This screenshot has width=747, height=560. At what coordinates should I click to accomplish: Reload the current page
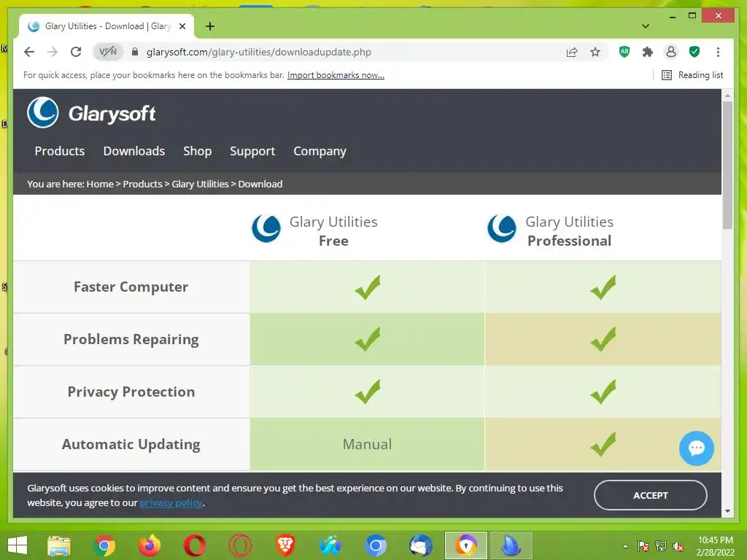76,52
